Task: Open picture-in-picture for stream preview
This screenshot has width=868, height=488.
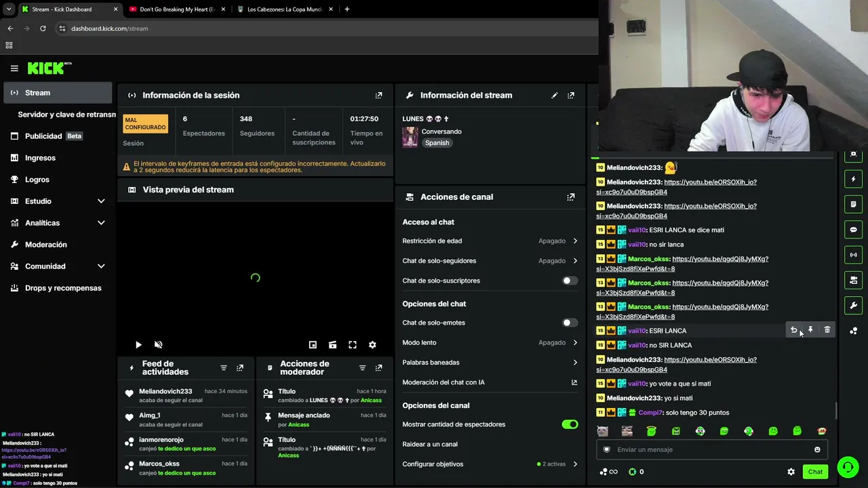Action: coord(313,345)
